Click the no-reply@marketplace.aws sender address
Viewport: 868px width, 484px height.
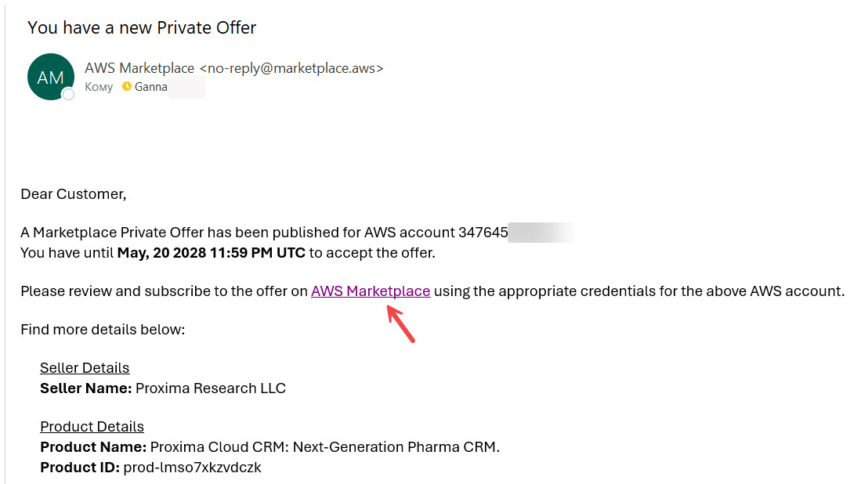tap(291, 68)
